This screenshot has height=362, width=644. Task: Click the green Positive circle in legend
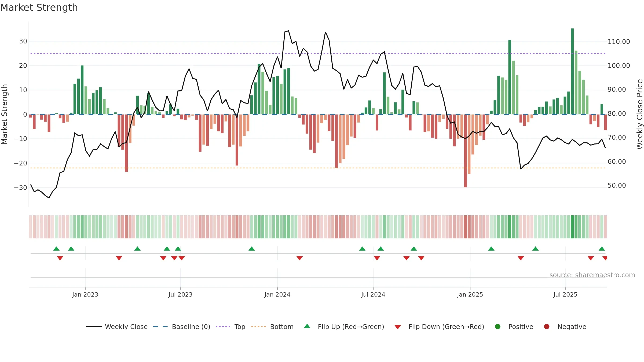point(498,327)
